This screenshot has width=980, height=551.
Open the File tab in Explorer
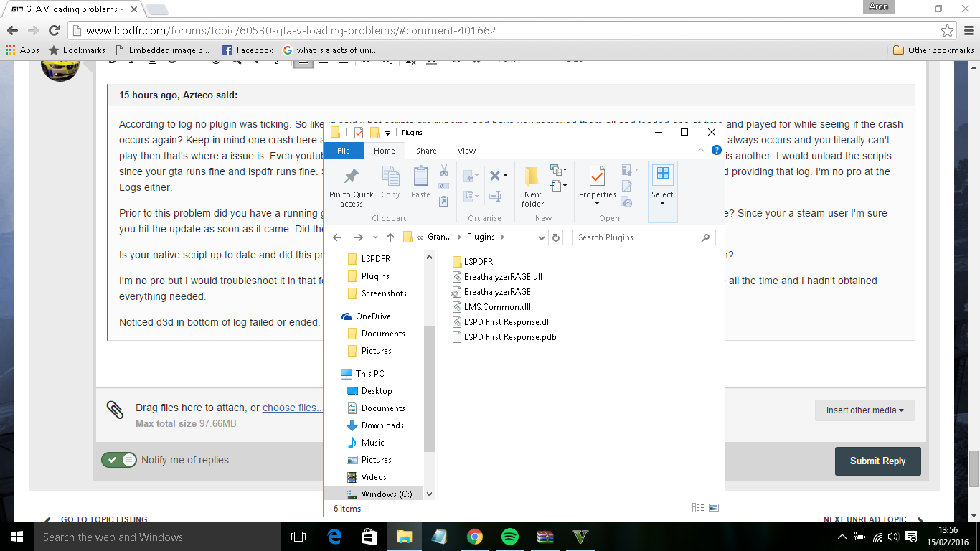pos(344,151)
